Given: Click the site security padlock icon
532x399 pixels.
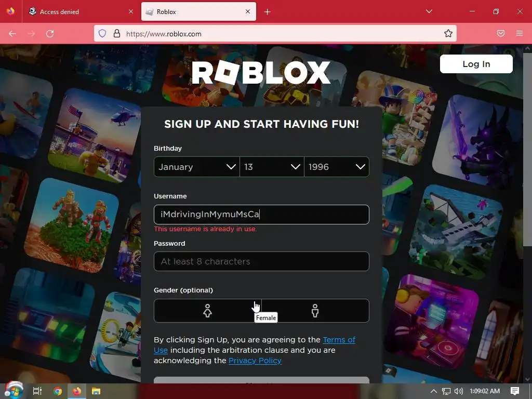Looking at the screenshot, I should pos(117,33).
